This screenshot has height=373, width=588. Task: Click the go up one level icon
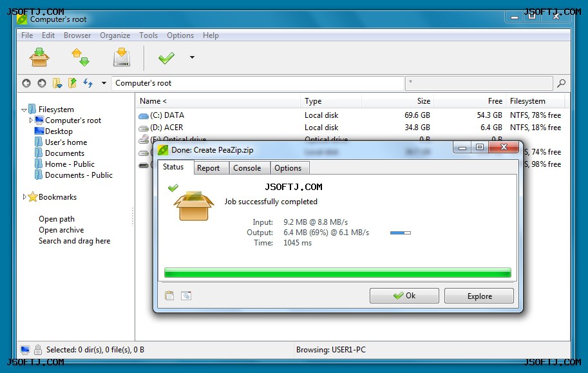click(x=72, y=83)
